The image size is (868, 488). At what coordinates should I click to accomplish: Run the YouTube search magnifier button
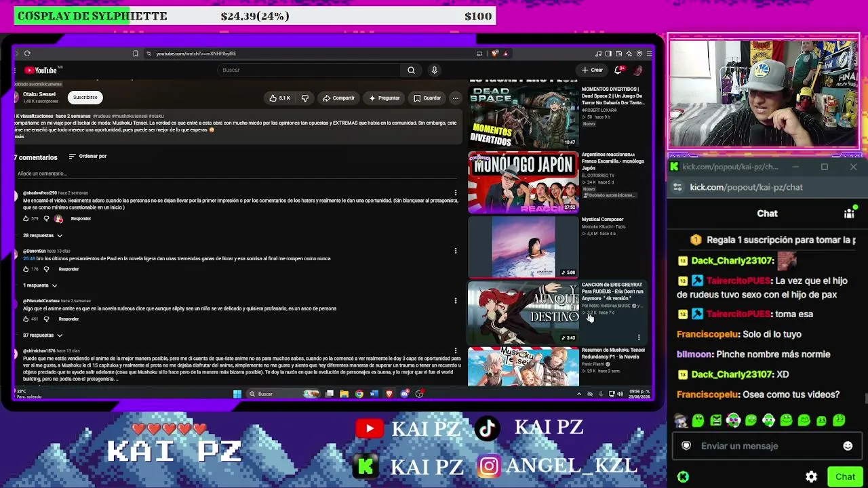pos(411,70)
